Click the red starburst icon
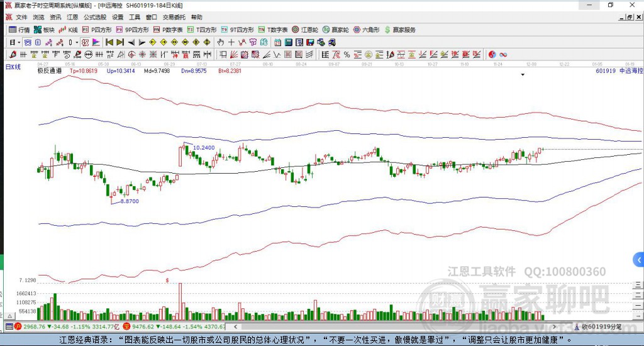The height and width of the screenshot is (346, 644). [x=142, y=54]
